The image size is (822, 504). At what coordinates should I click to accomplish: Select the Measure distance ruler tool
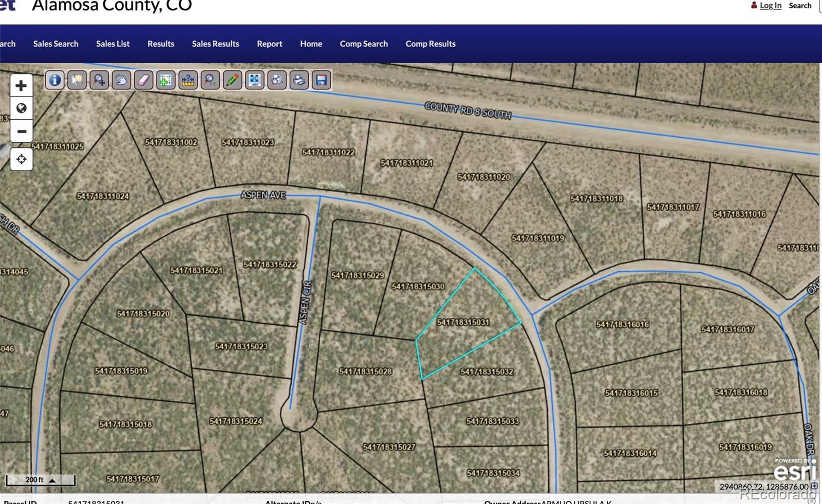click(x=188, y=80)
